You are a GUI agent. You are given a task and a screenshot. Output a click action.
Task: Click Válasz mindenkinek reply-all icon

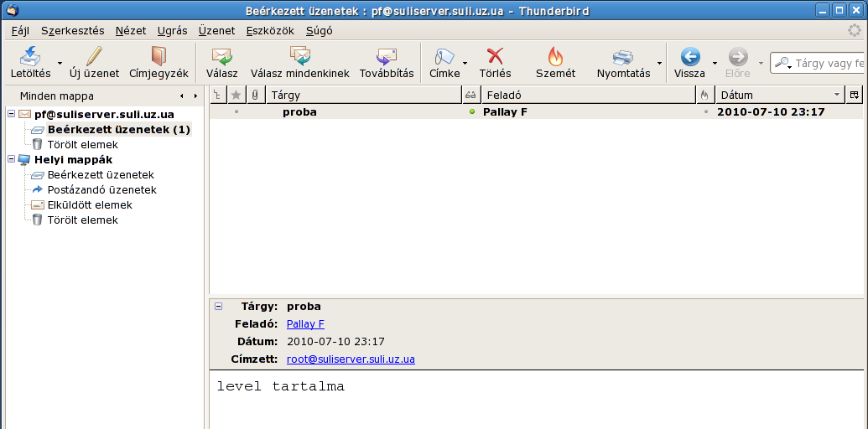coord(299,57)
